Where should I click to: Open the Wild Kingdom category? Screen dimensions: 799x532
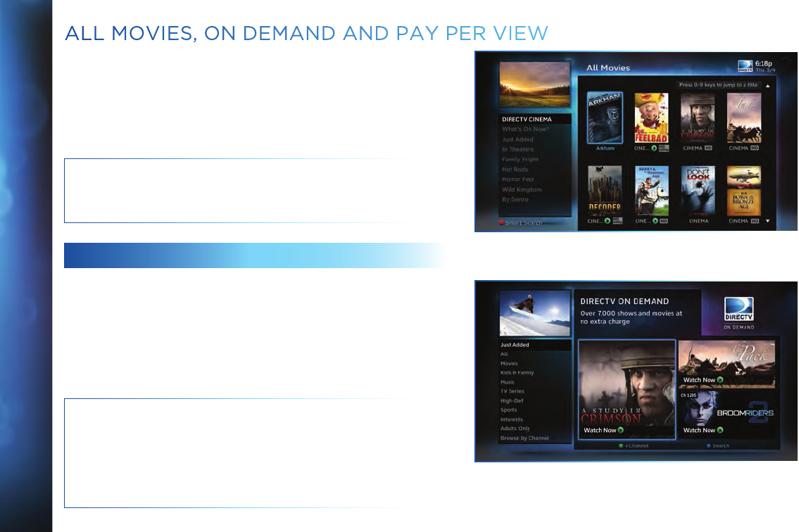(522, 189)
